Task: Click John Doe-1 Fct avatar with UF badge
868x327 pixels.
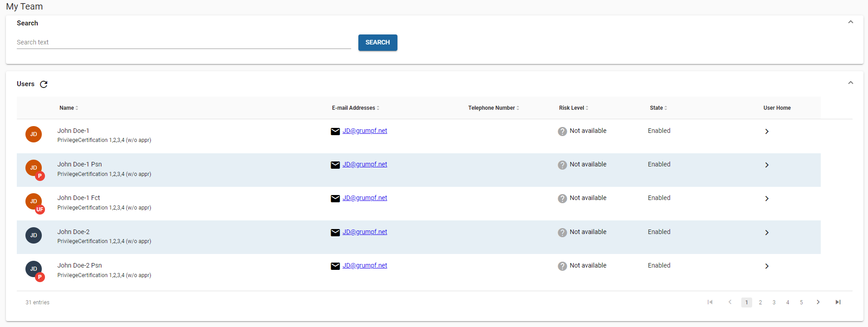Action: pyautogui.click(x=34, y=202)
